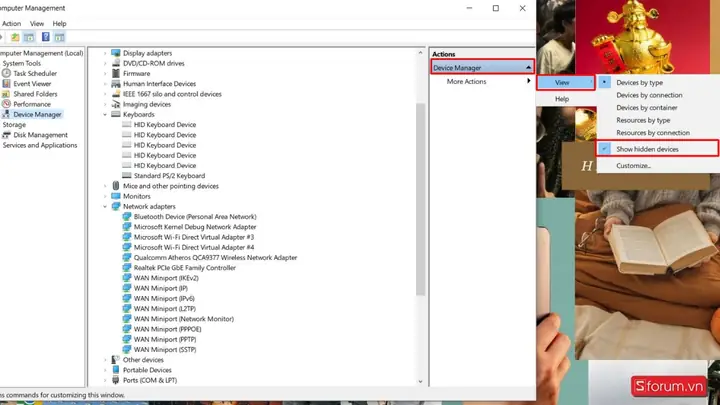Click the Portable Devices category icon
The height and width of the screenshot is (405, 720).
point(116,370)
